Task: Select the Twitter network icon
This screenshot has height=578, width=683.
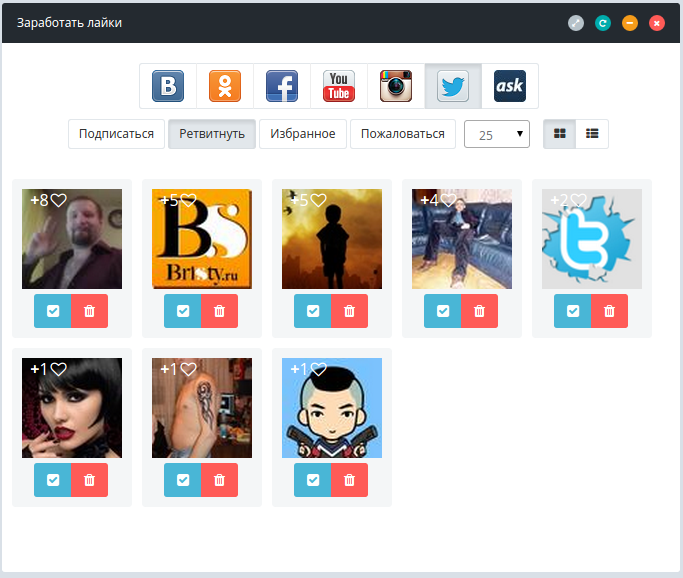Action: point(453,86)
